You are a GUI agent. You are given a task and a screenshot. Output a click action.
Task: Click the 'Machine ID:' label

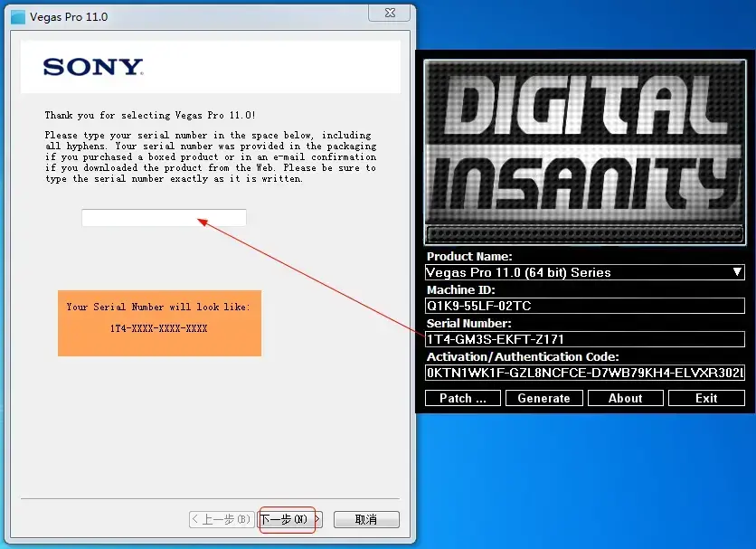coord(460,290)
